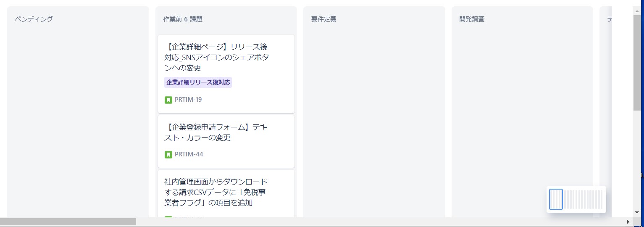Screen dimensions: 644x227
Task: Click the horizontal scrollbar right arrow
Action: click(628, 222)
